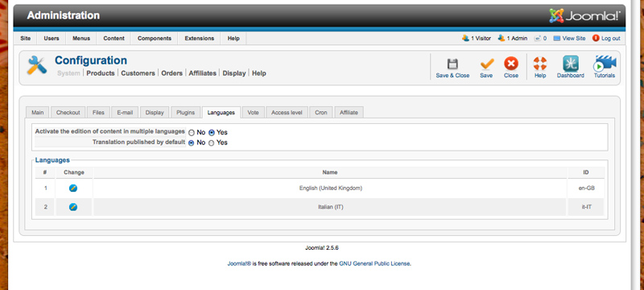Switch to the Display configuration tab
The width and height of the screenshot is (644, 290).
click(x=155, y=113)
